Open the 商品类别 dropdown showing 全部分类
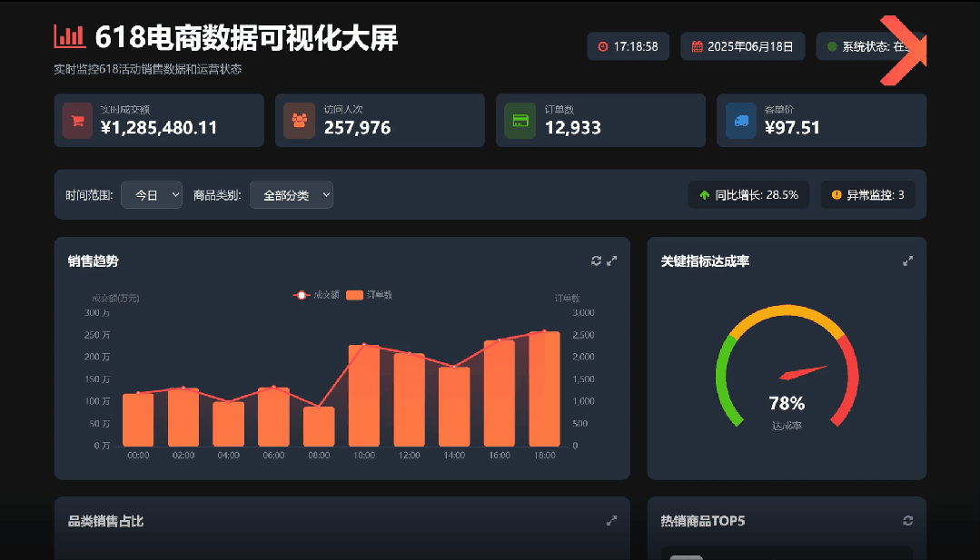 click(x=291, y=194)
